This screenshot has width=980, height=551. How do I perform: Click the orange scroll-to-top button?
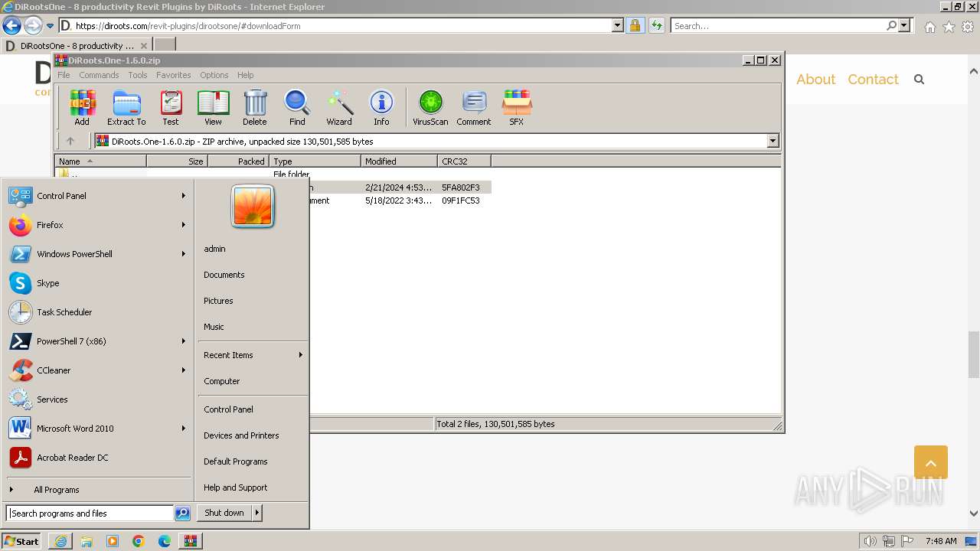[x=931, y=462]
